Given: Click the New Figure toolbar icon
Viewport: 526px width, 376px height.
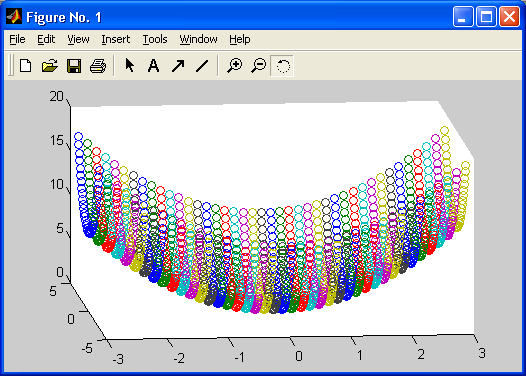Looking at the screenshot, I should (25, 66).
